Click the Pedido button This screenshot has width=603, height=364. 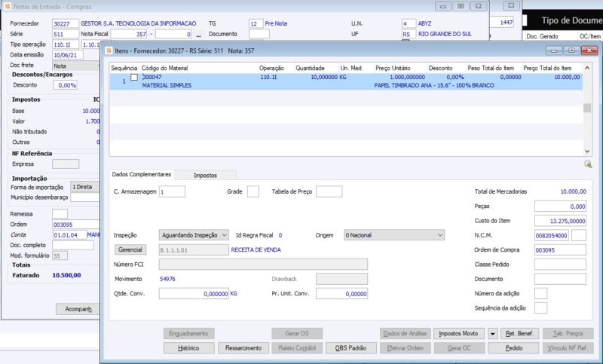pyautogui.click(x=514, y=348)
